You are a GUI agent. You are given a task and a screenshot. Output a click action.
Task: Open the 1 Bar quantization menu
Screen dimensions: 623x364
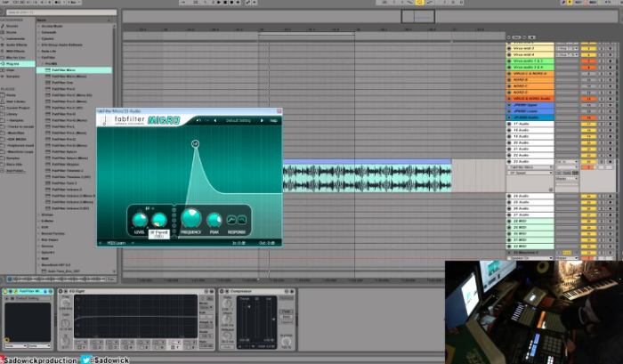(74, 3)
